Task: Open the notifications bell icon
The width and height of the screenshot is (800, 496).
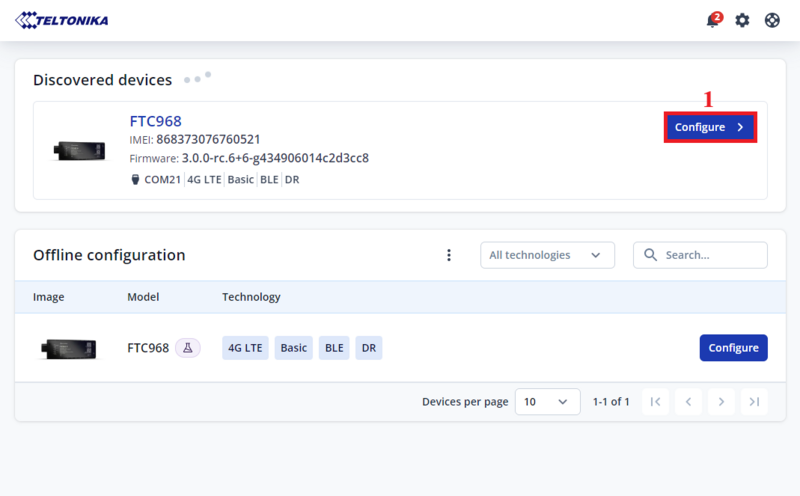Action: [x=713, y=20]
